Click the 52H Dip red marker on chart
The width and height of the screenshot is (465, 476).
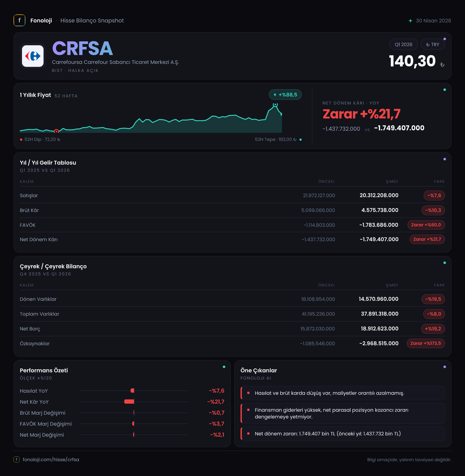pos(56,131)
